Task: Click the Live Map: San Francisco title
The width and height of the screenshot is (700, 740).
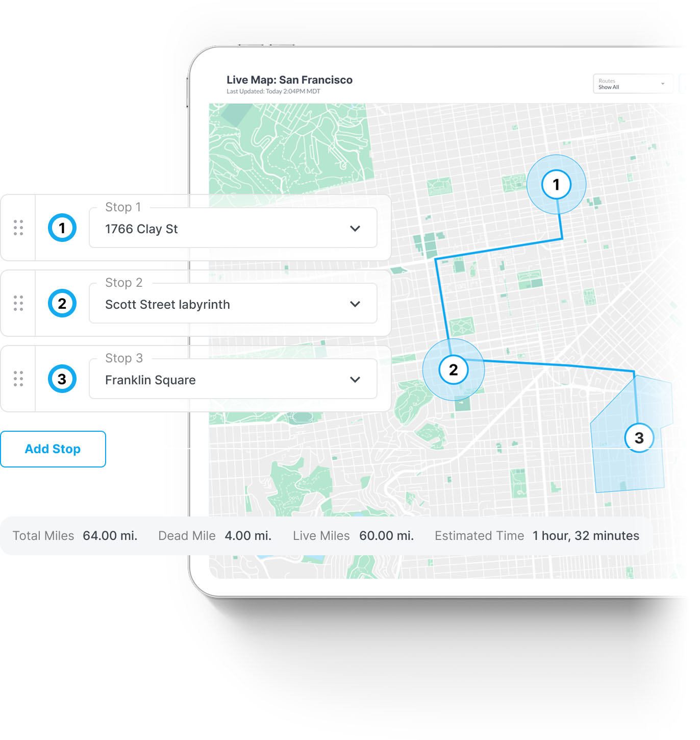Action: click(x=289, y=80)
